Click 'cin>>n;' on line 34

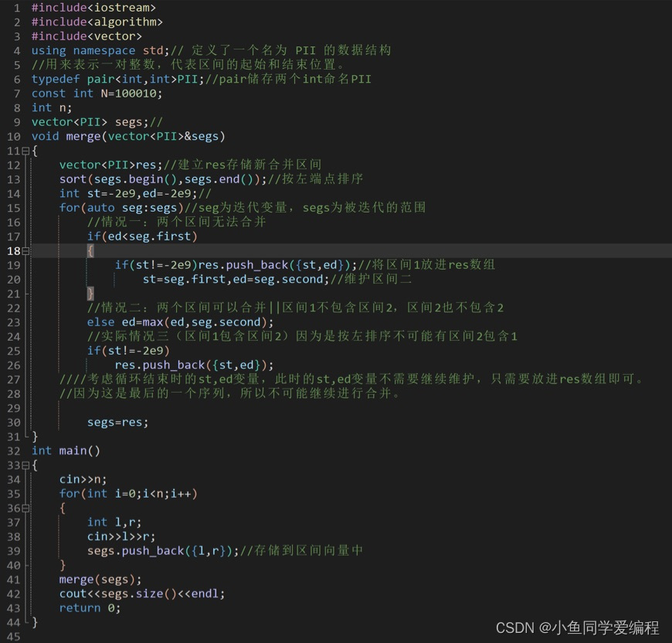(83, 479)
